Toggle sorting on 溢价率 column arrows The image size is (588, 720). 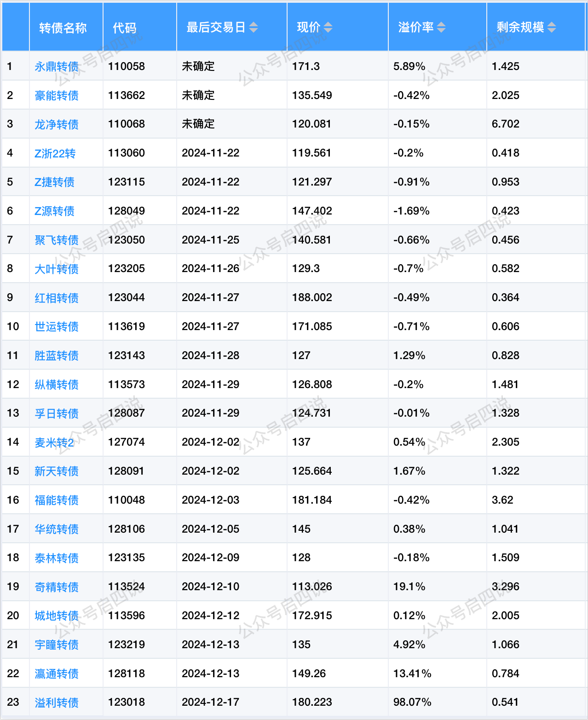[x=441, y=28]
